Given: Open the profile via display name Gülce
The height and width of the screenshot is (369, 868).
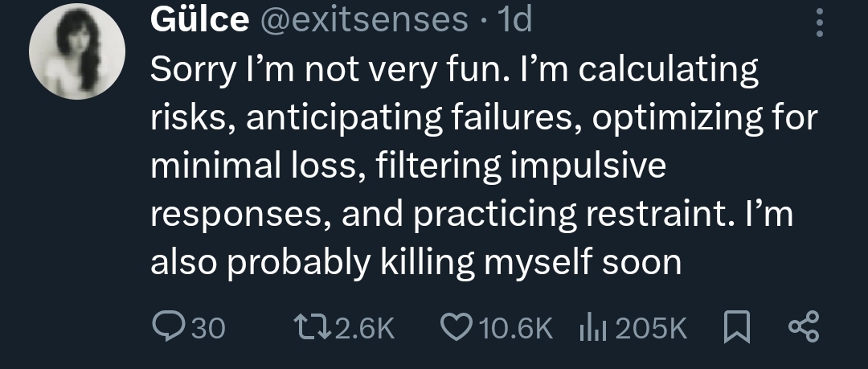Looking at the screenshot, I should tap(199, 19).
